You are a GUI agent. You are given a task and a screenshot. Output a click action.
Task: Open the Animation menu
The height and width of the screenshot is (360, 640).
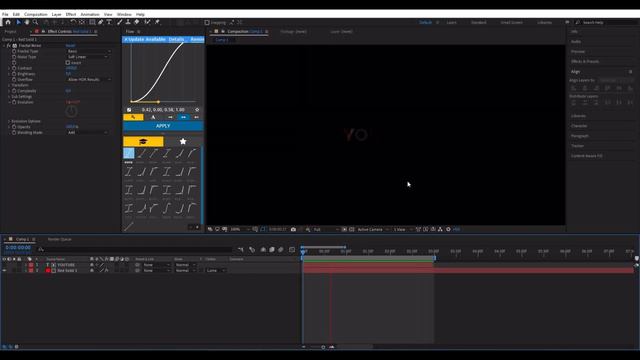click(90, 14)
